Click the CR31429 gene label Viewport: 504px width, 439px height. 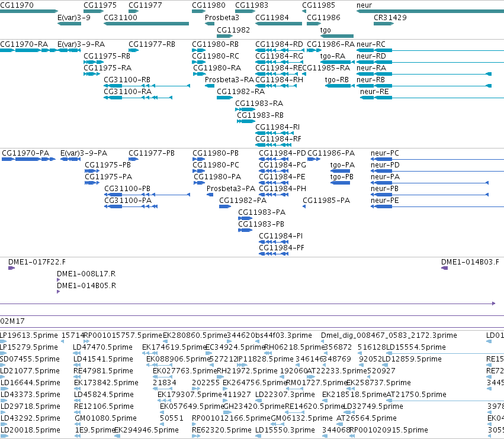point(390,18)
